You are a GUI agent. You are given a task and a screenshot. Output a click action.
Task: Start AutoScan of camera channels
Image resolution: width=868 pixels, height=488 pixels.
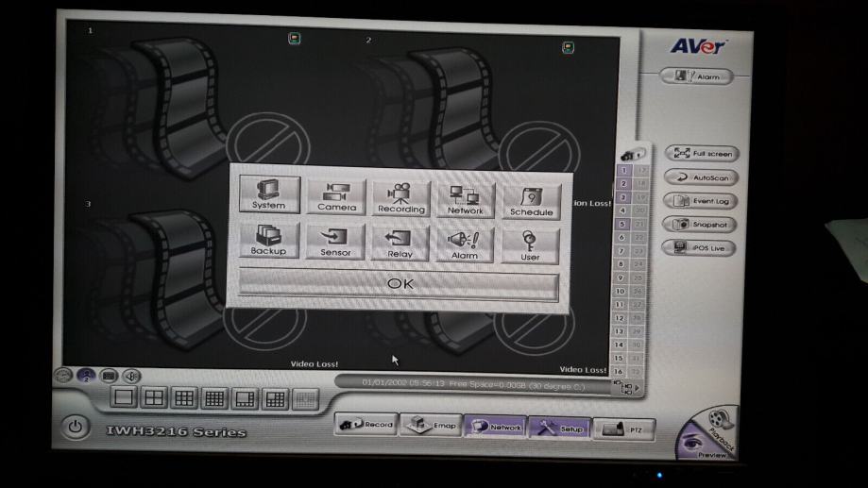[x=702, y=177]
